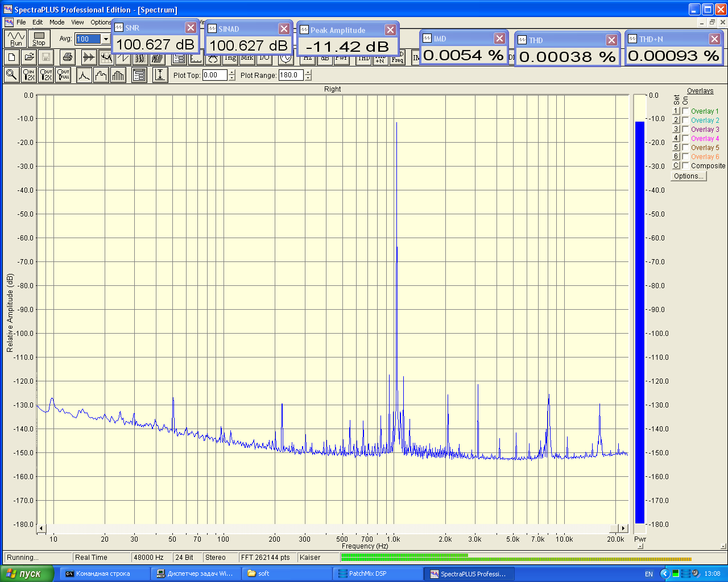Image resolution: width=728 pixels, height=582 pixels.
Task: Click Set button for Overlay 2
Action: 676,120
